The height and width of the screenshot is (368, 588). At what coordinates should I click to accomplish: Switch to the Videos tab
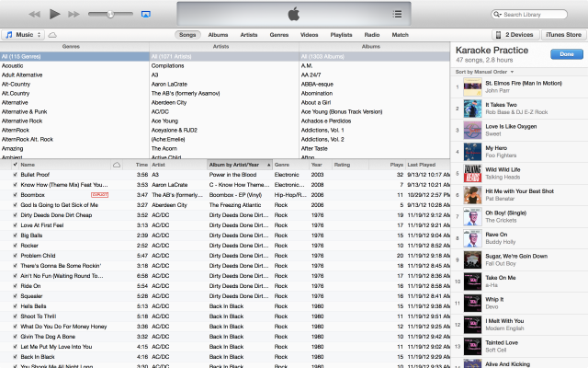click(309, 35)
